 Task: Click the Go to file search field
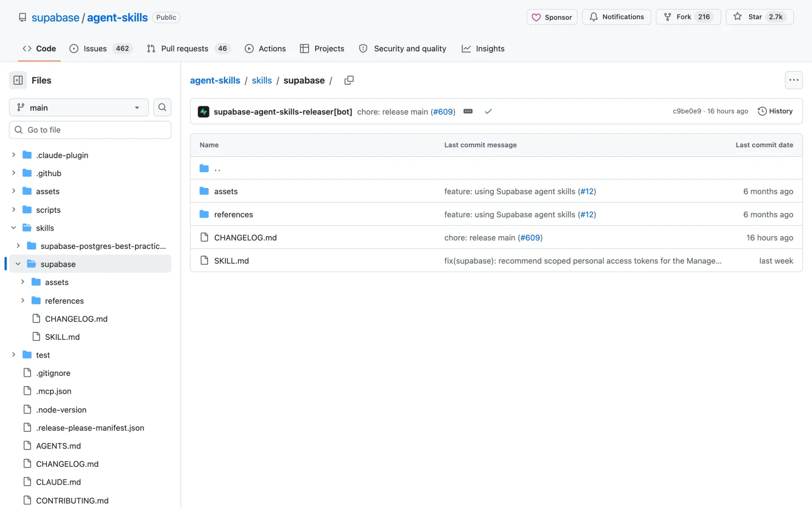click(x=90, y=130)
